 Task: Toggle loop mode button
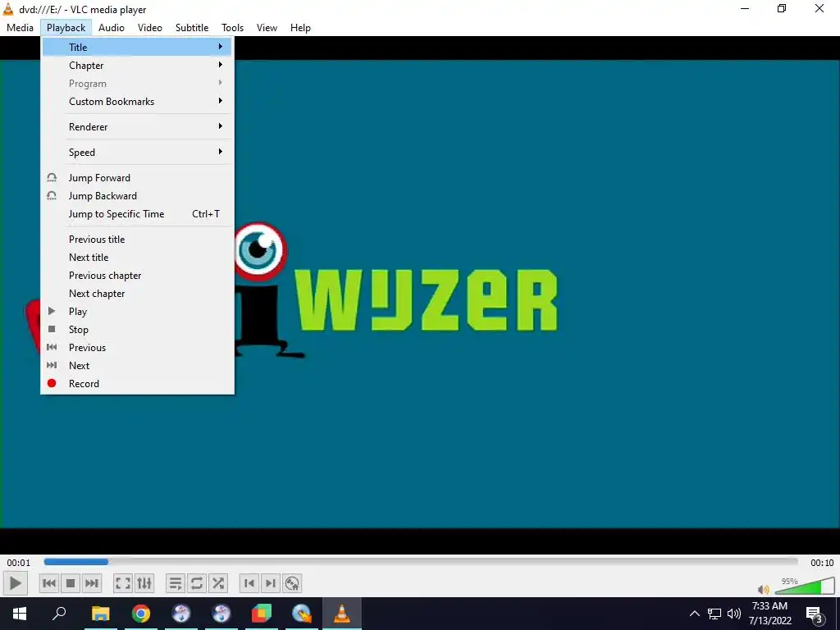point(197,583)
